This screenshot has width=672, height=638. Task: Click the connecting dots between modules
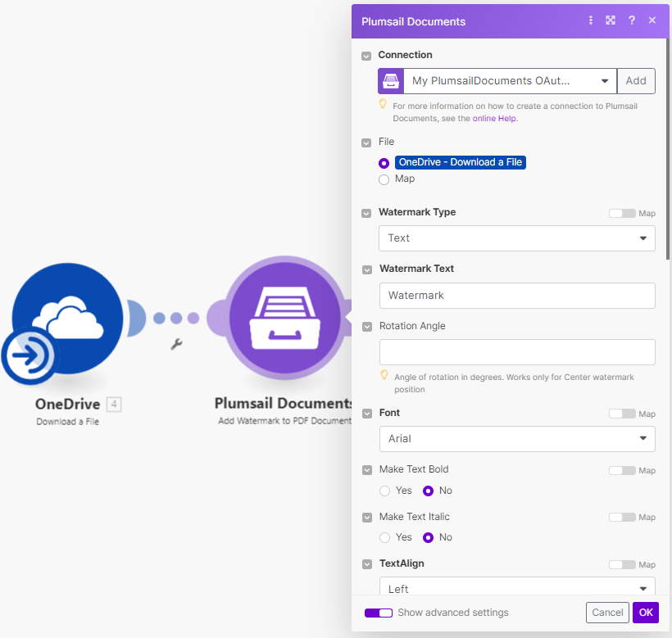click(x=176, y=318)
